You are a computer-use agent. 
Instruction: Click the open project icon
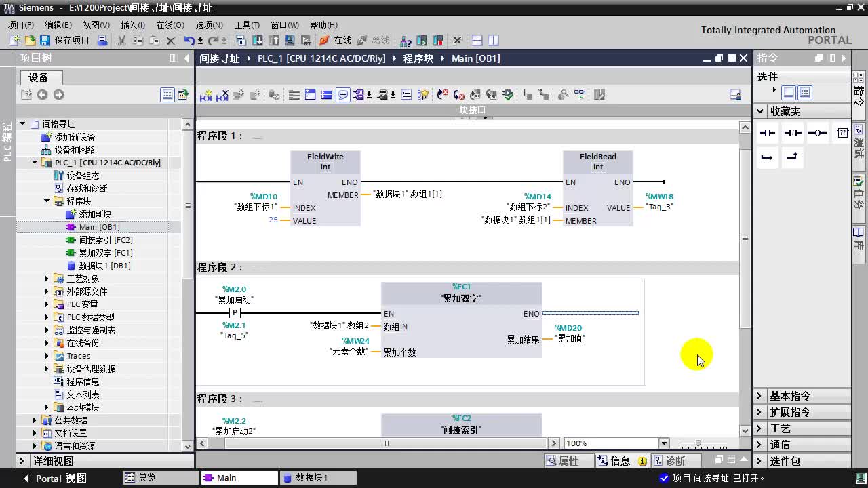(x=29, y=41)
